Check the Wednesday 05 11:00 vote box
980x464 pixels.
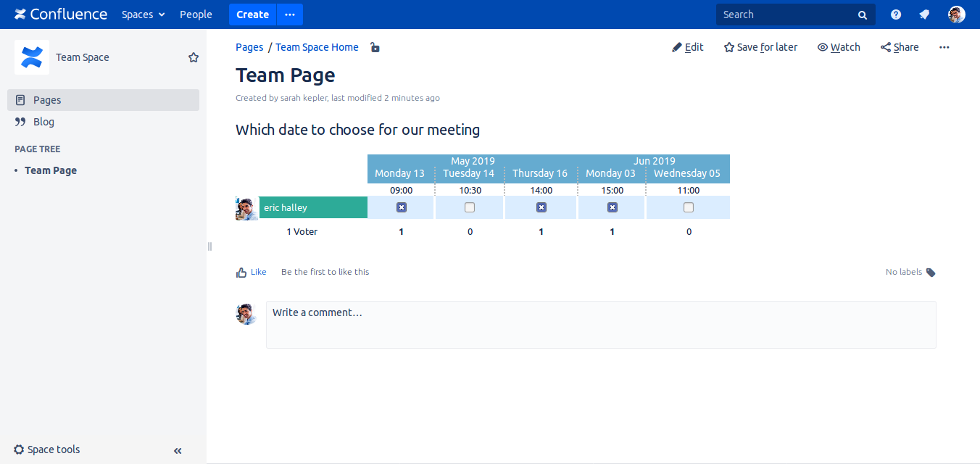point(689,207)
